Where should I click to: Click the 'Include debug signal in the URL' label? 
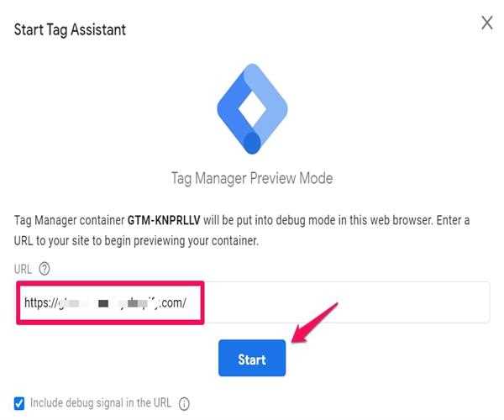pos(101,402)
